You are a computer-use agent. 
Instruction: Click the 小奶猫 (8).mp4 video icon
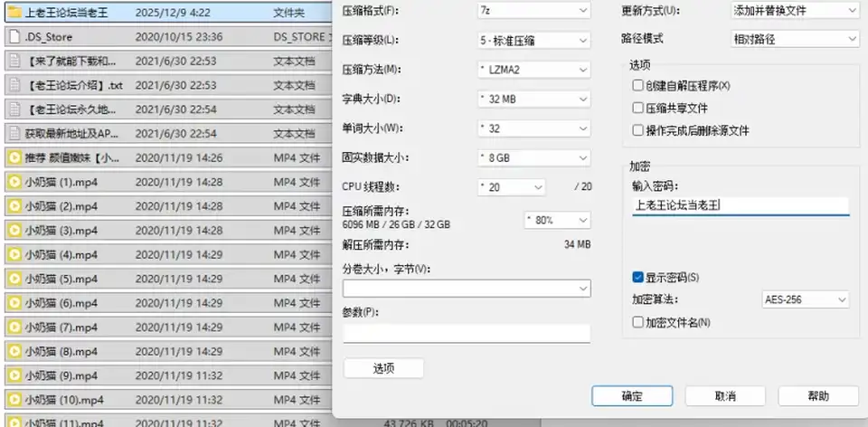click(15, 351)
